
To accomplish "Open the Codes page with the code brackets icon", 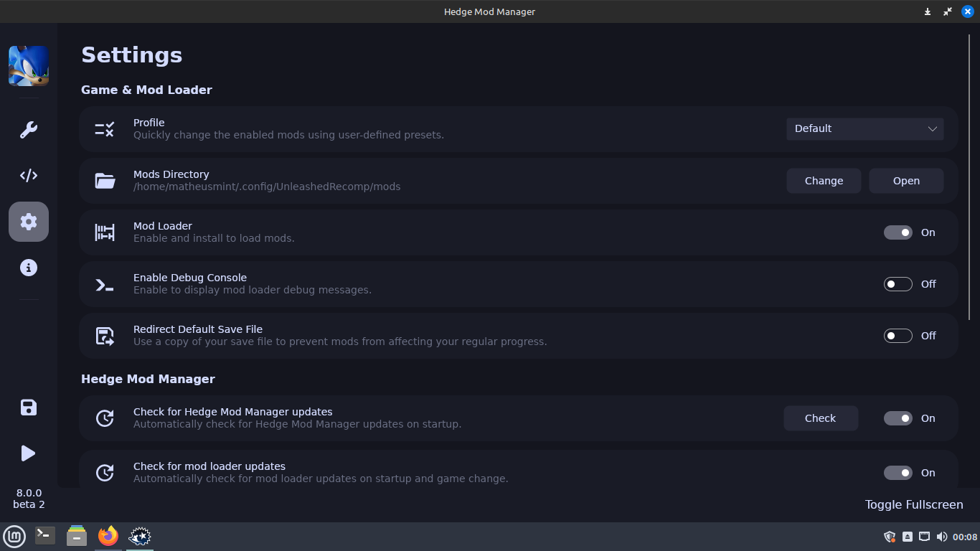I will pyautogui.click(x=29, y=176).
